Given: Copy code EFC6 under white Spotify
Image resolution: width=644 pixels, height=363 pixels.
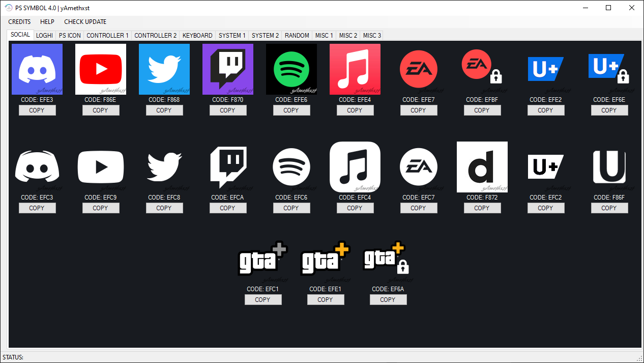Looking at the screenshot, I should pyautogui.click(x=291, y=208).
